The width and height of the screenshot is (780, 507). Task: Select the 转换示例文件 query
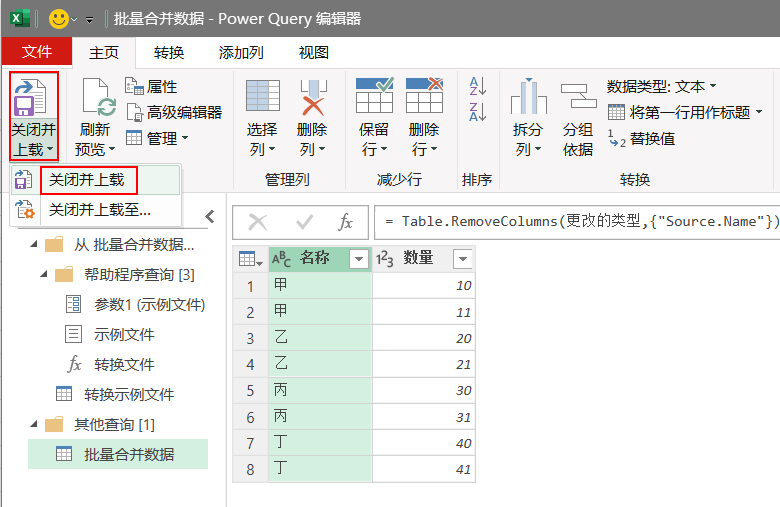115,394
